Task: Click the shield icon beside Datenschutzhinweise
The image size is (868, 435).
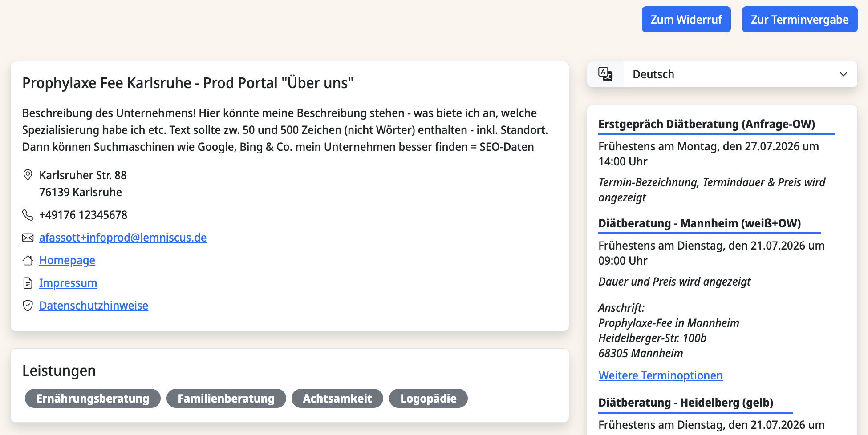Action: (x=28, y=306)
